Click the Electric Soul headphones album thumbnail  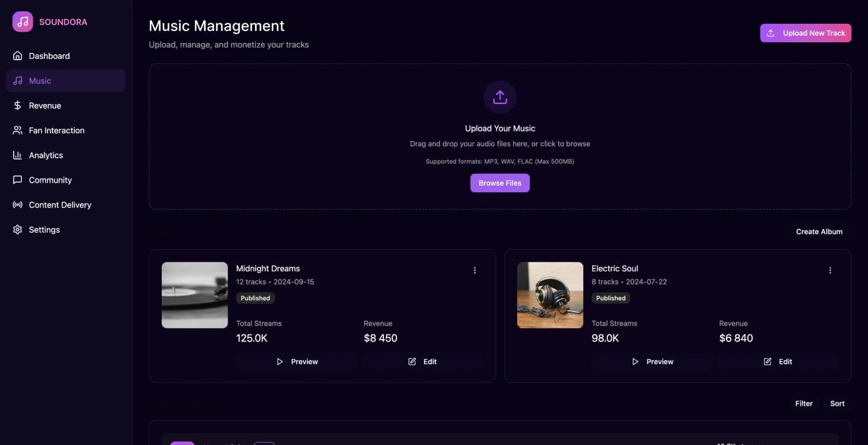[550, 294]
